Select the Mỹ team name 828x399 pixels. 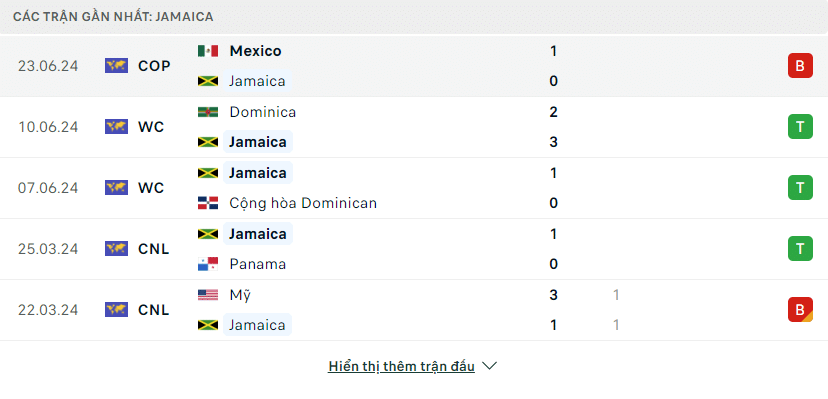(240, 295)
